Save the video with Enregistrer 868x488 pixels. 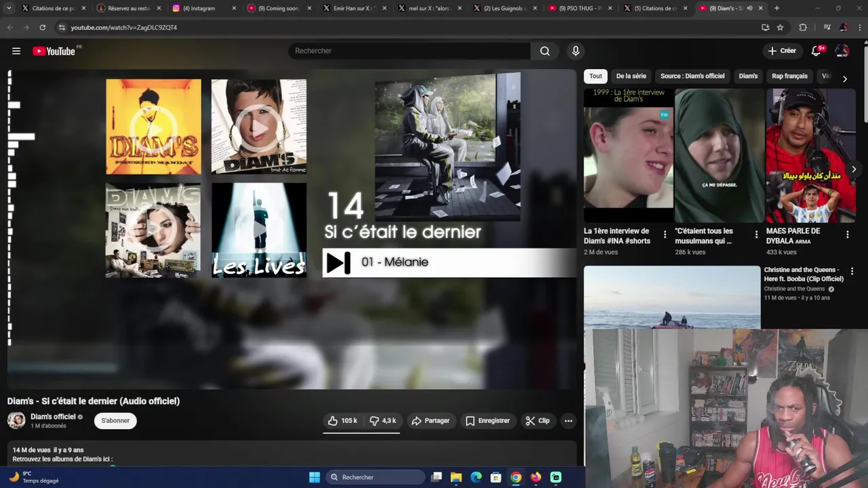point(488,421)
